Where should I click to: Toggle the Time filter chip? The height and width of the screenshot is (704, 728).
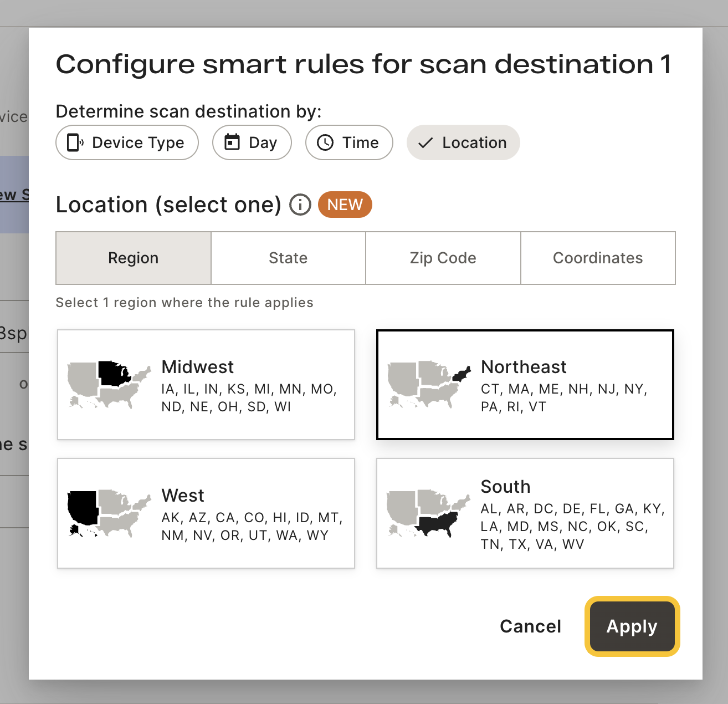(x=349, y=142)
